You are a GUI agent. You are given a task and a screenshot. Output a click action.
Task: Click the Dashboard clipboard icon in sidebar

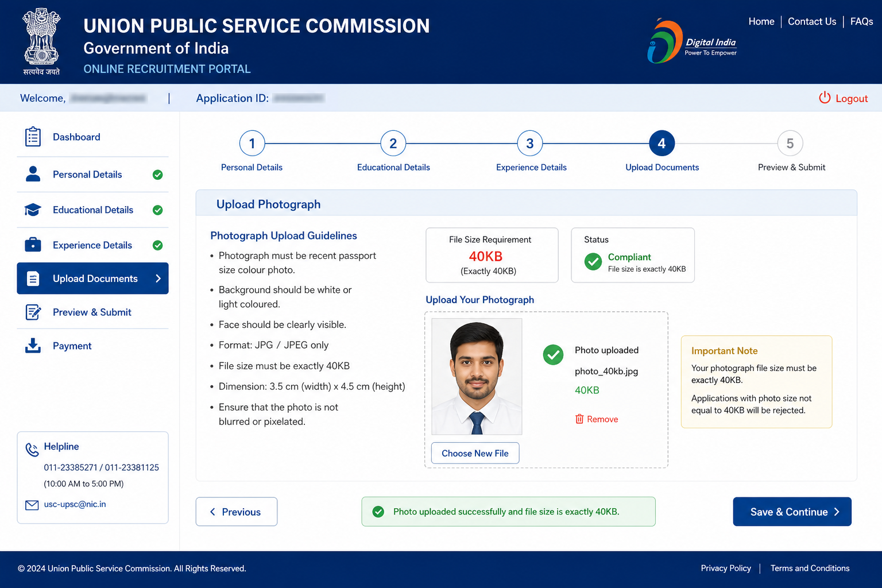33,137
